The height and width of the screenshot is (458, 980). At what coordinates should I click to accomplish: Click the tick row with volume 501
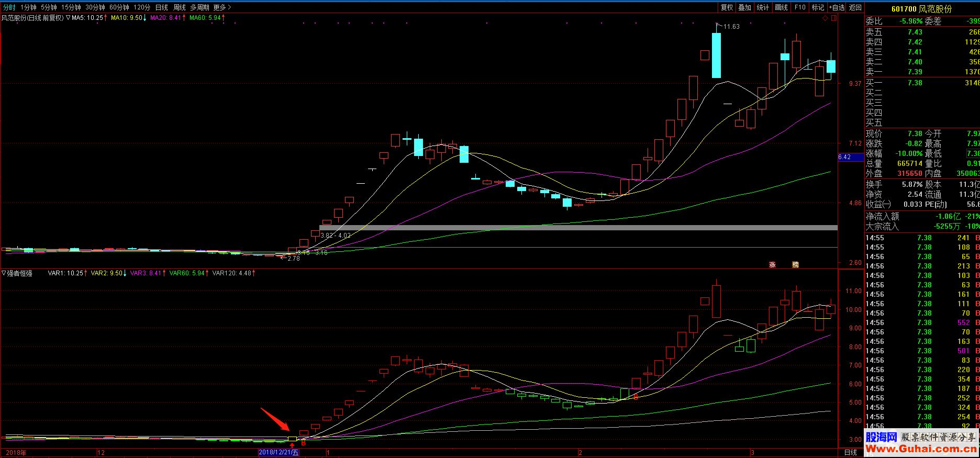tap(922, 351)
